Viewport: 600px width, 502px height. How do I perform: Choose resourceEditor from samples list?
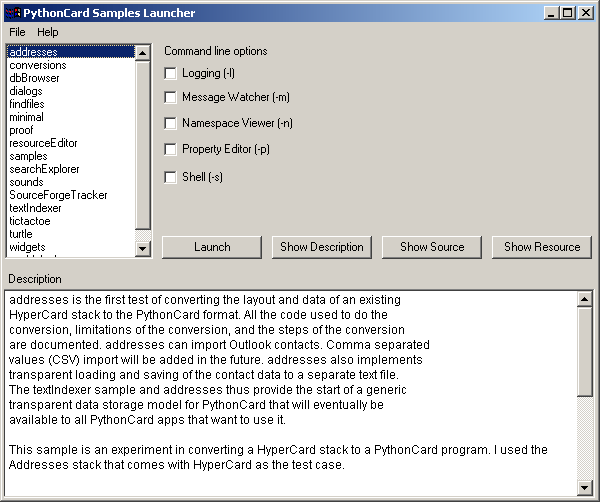coord(43,143)
